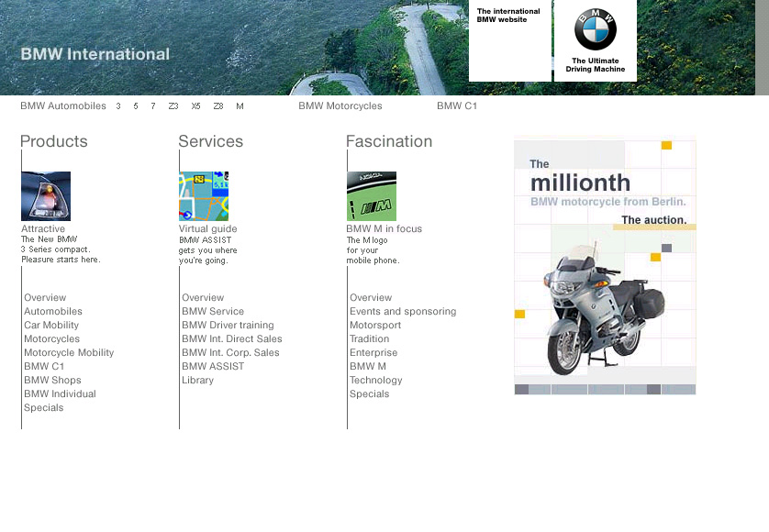The width and height of the screenshot is (769, 532).
Task: Open the Motorcycle Mobility link
Action: pyautogui.click(x=69, y=352)
